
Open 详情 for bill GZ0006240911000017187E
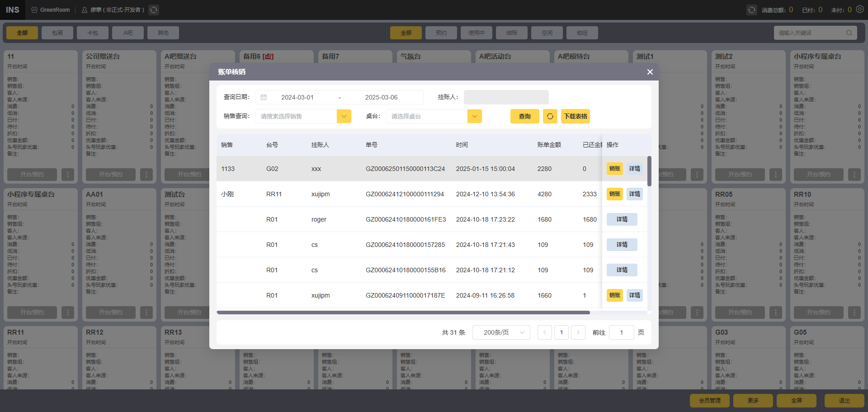tap(635, 295)
